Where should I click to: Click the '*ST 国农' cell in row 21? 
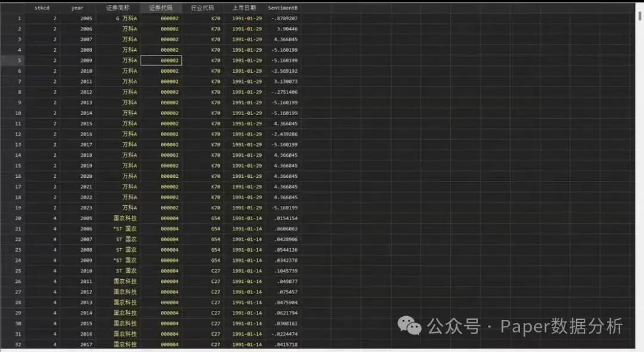pos(125,229)
